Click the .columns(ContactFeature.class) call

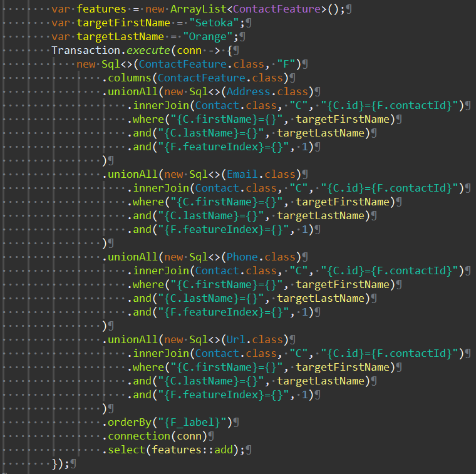pyautogui.click(x=196, y=78)
